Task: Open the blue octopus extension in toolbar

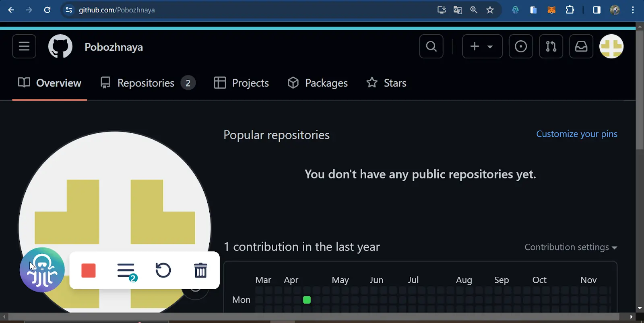Action: 515,10
